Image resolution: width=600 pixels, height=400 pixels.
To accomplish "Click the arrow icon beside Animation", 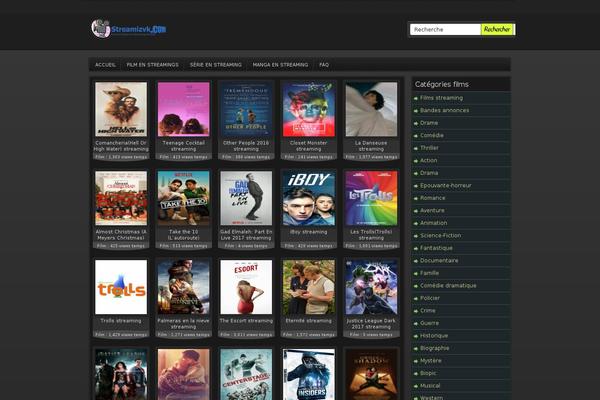I will [416, 224].
